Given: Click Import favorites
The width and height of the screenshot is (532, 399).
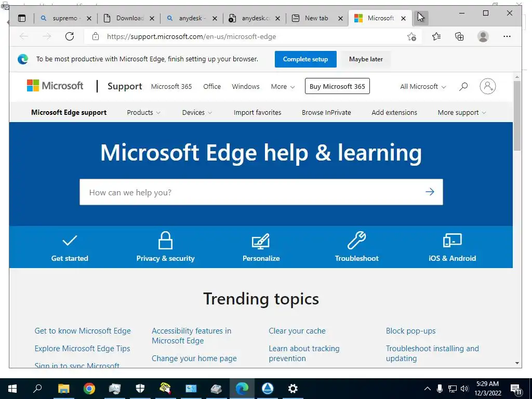Looking at the screenshot, I should coord(258,112).
